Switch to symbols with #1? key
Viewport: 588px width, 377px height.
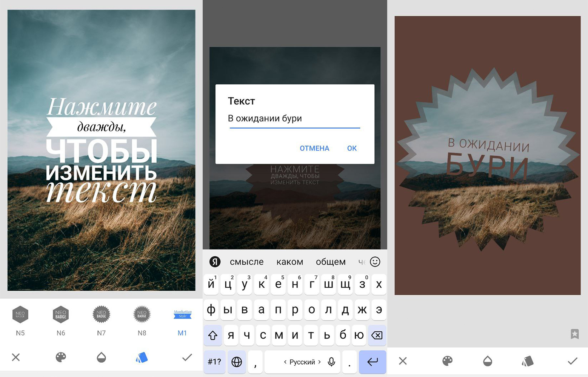pos(214,362)
